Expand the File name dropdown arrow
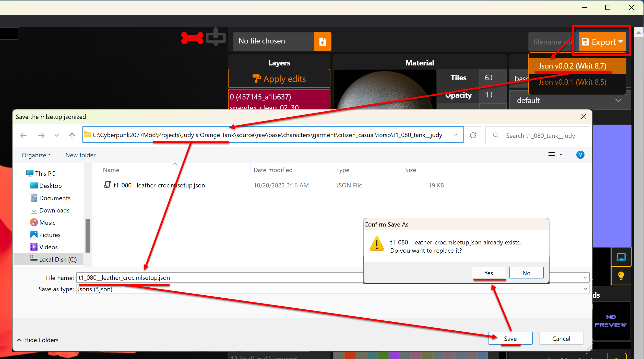The height and width of the screenshot is (359, 644). coord(585,277)
